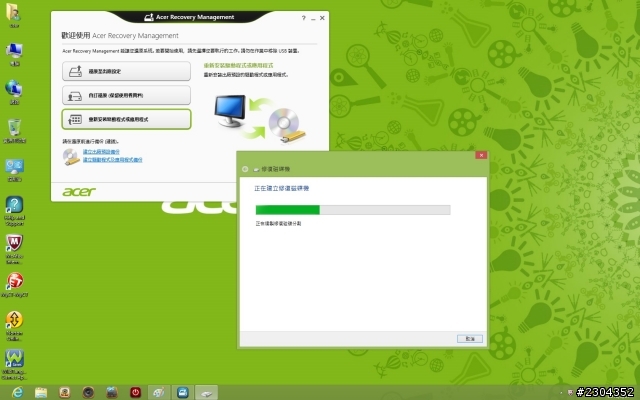The height and width of the screenshot is (400, 640).
Task: Switch to Acer Recovery Management taskbar item
Action: [x=182, y=393]
